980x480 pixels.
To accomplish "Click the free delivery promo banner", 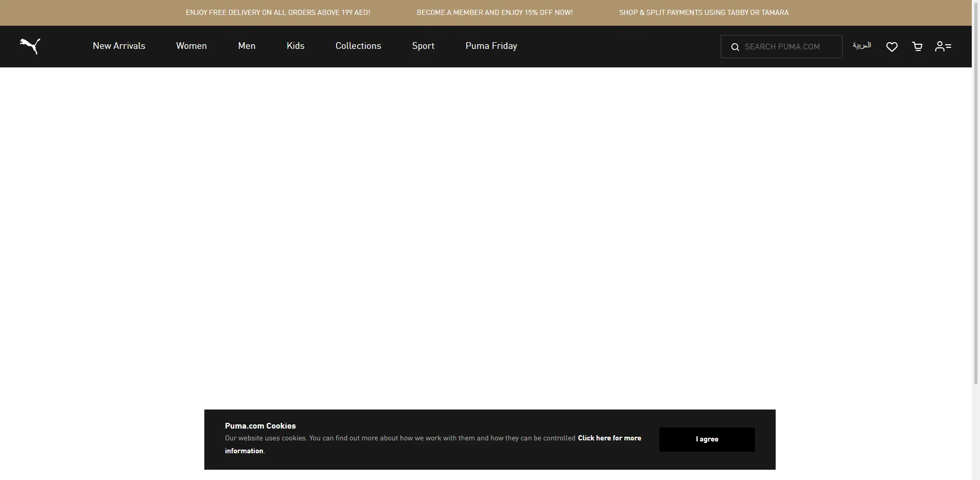I will click(278, 12).
